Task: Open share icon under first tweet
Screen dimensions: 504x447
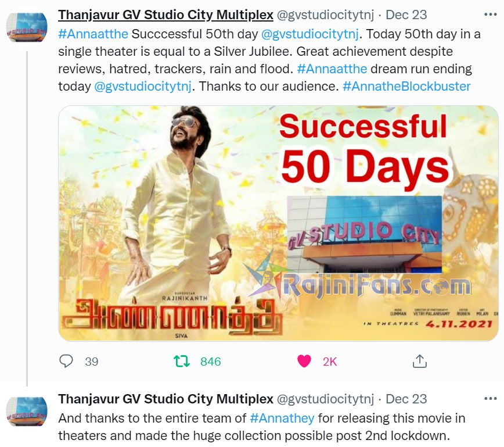Action: [x=419, y=361]
